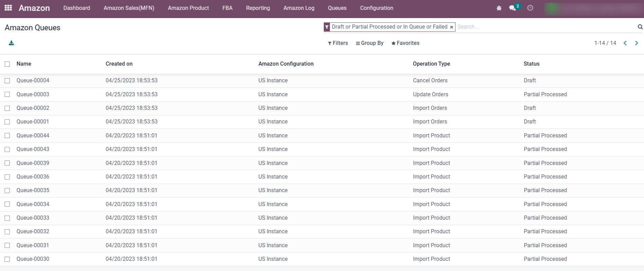Open the Amazon Product menu

point(188,8)
